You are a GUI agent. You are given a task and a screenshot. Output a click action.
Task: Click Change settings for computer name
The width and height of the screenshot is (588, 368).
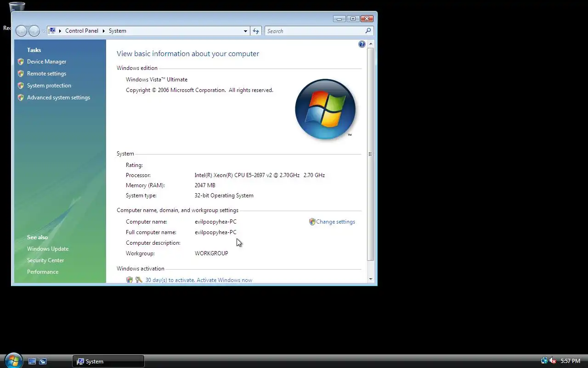point(335,222)
